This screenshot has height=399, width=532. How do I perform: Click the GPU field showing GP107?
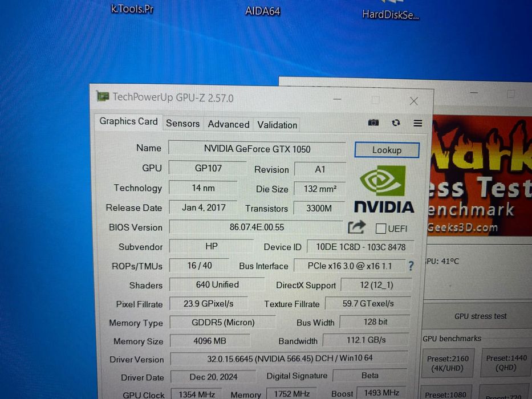(x=208, y=168)
